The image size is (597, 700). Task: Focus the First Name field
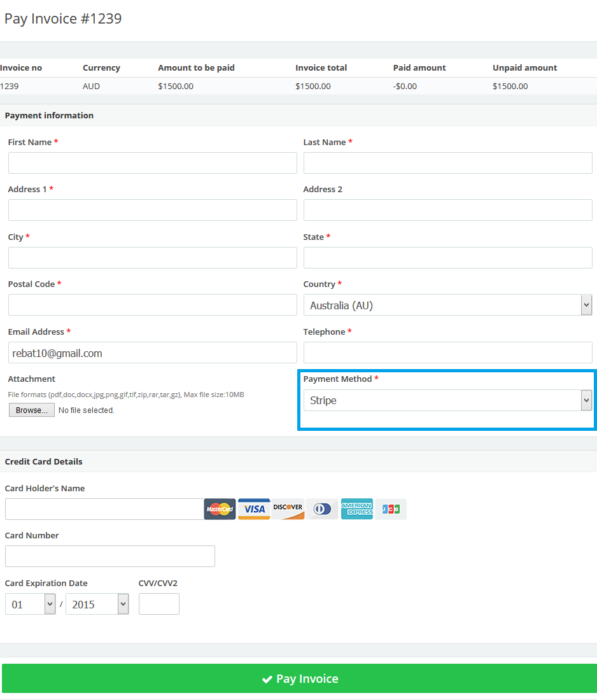[x=152, y=163]
